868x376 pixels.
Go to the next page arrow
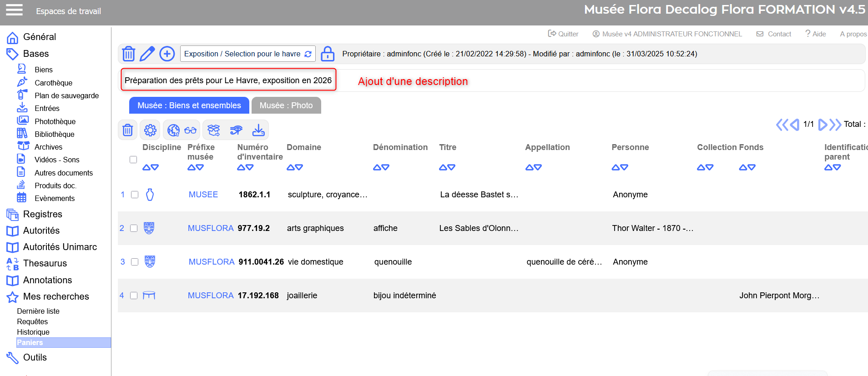pos(823,125)
